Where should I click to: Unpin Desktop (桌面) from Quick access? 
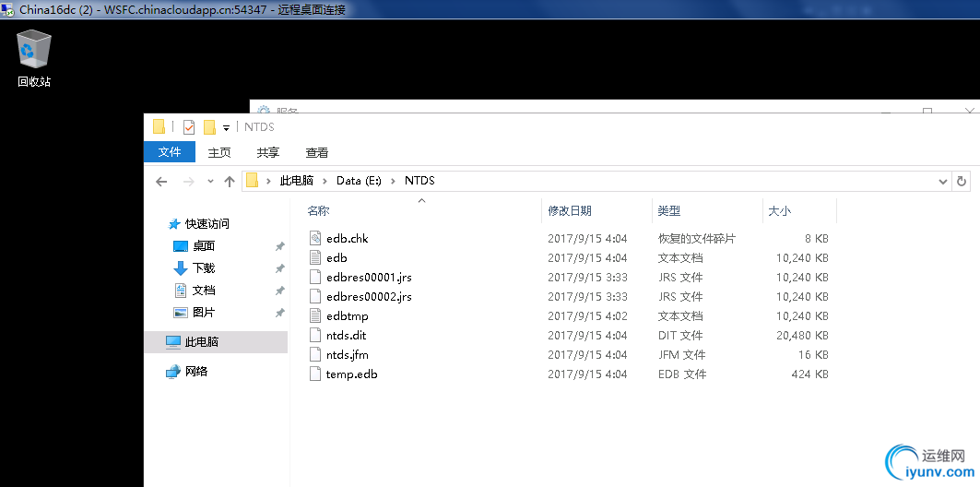pyautogui.click(x=279, y=247)
